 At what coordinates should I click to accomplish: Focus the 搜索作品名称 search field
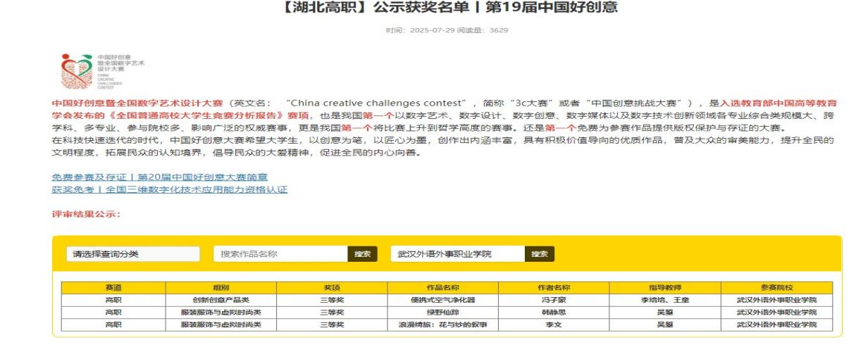click(x=280, y=254)
